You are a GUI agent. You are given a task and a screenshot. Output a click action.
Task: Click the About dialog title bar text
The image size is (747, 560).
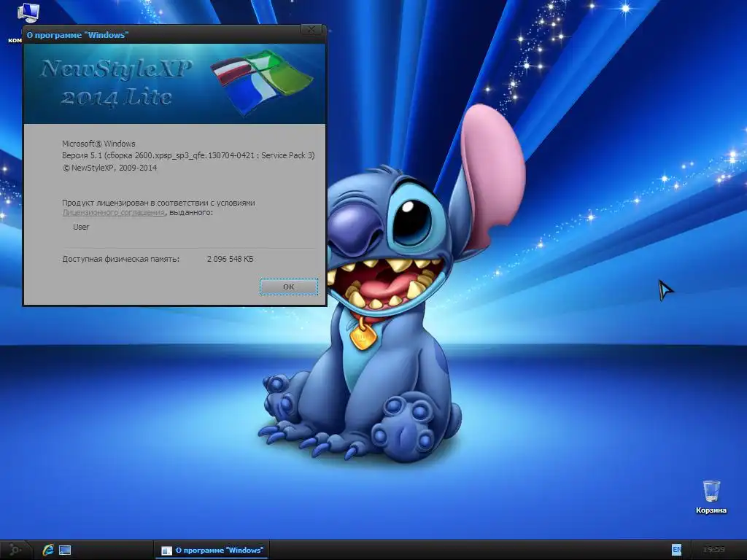pos(77,35)
